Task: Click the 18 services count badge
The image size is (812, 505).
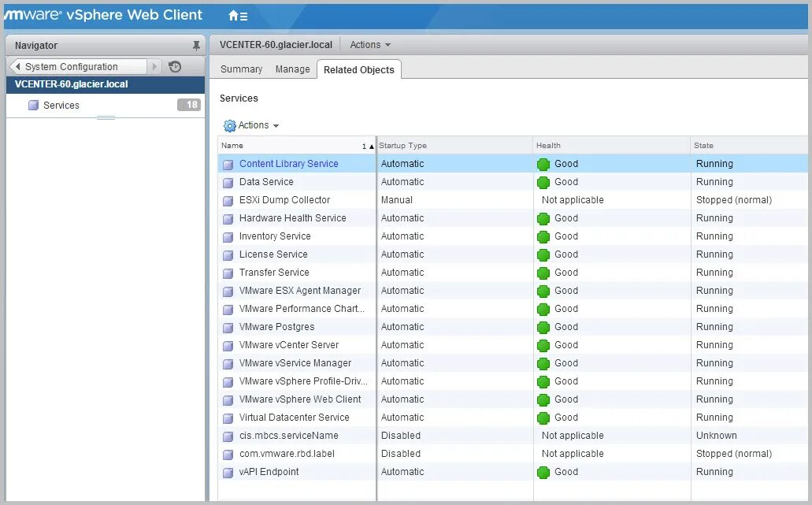Action: point(189,105)
